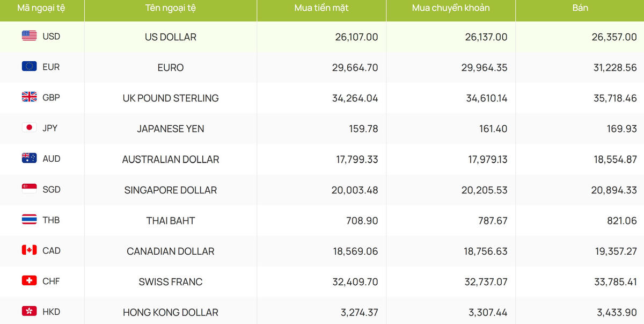644x324 pixels.
Task: Click the Australian flag beside AUD
Action: 29,159
